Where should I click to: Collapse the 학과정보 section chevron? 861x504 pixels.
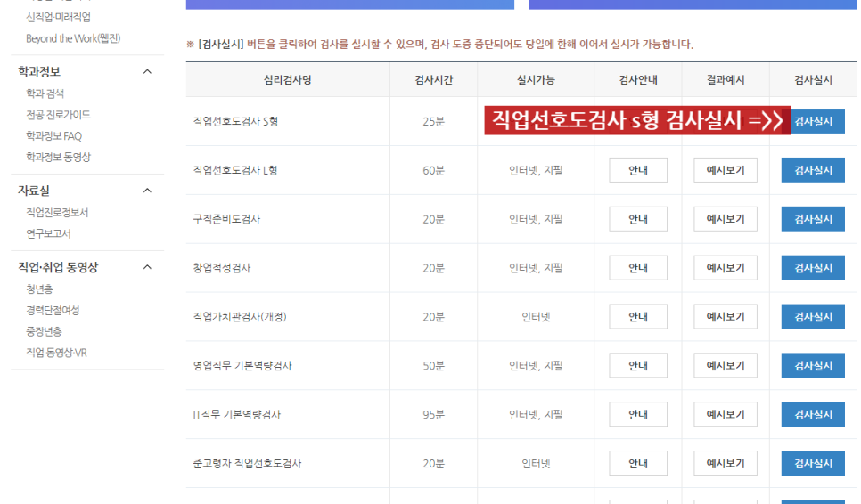(x=147, y=72)
